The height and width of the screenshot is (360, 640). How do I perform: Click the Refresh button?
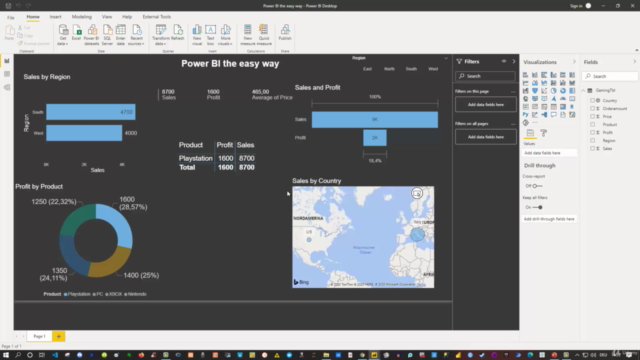pyautogui.click(x=178, y=33)
